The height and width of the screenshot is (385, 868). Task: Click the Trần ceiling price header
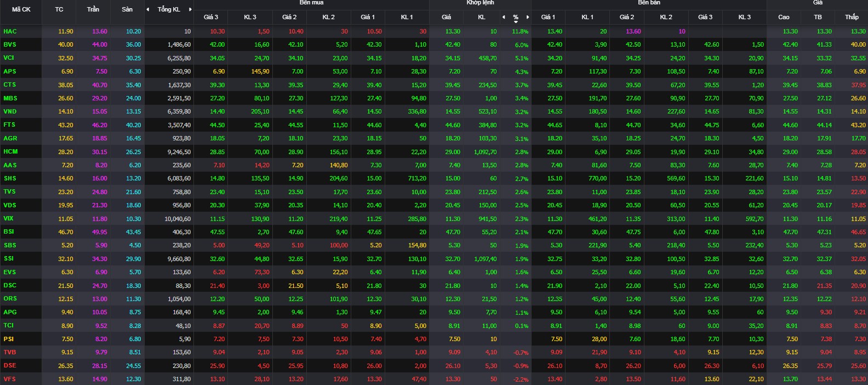click(93, 9)
